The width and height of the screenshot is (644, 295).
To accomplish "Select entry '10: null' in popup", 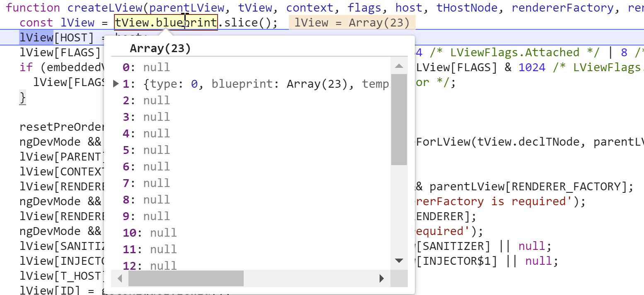I will (150, 233).
